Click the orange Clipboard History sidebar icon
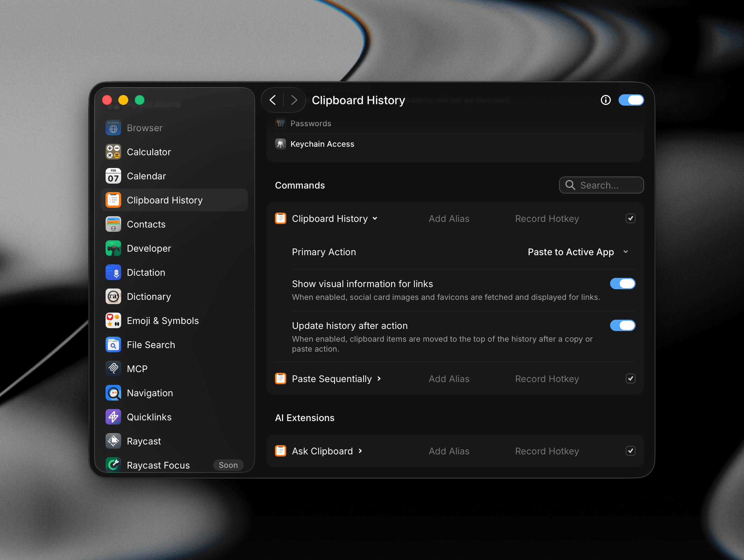Image resolution: width=744 pixels, height=560 pixels. [113, 200]
